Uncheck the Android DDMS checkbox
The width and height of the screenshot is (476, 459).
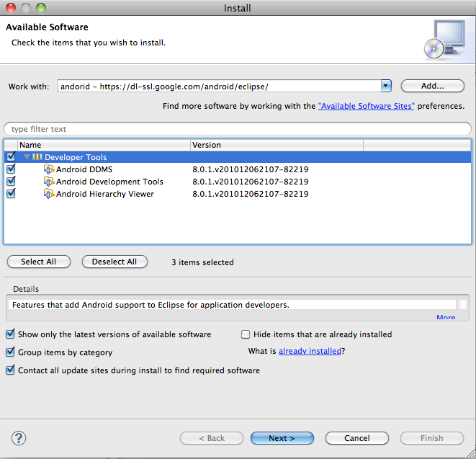pos(11,169)
